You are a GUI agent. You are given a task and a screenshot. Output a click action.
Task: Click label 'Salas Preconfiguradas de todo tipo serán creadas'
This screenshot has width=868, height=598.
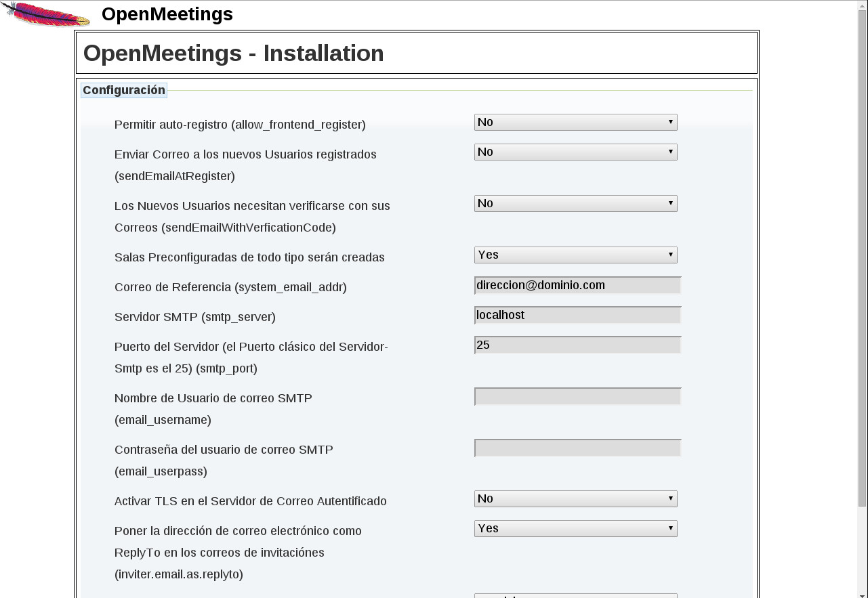[x=249, y=257]
